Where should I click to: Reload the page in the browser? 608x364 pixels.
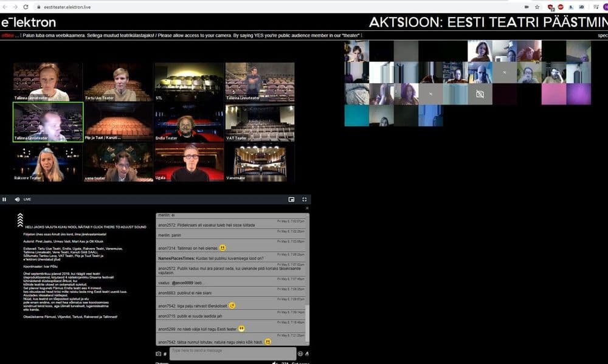[x=26, y=7]
